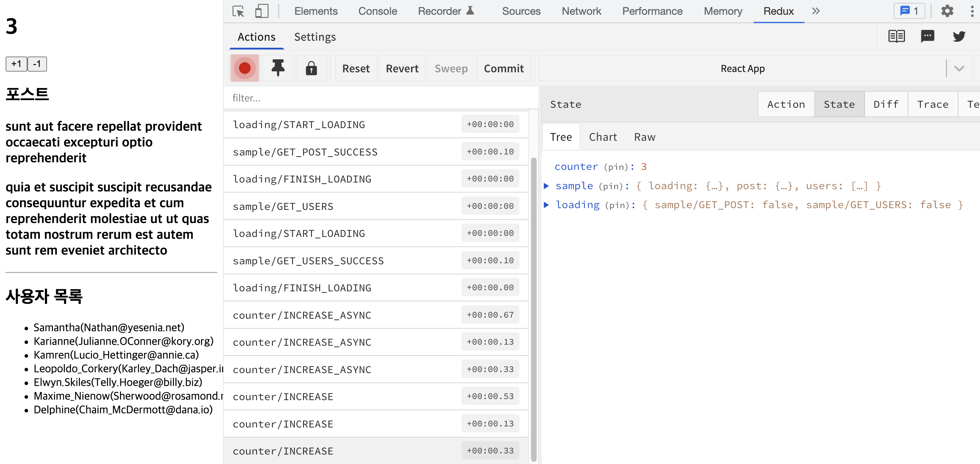Viewport: 980px width, 464px height.
Task: Open Redux DevTools documentation book icon
Action: 896,37
